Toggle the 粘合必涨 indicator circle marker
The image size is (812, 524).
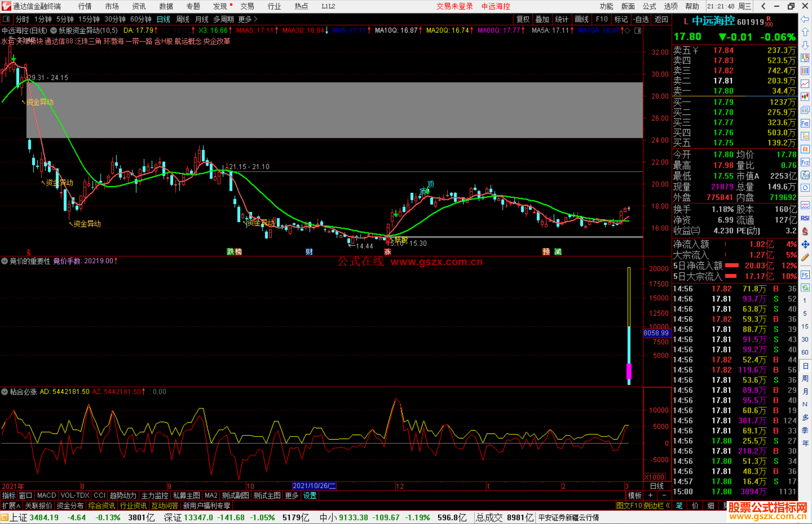click(5, 392)
